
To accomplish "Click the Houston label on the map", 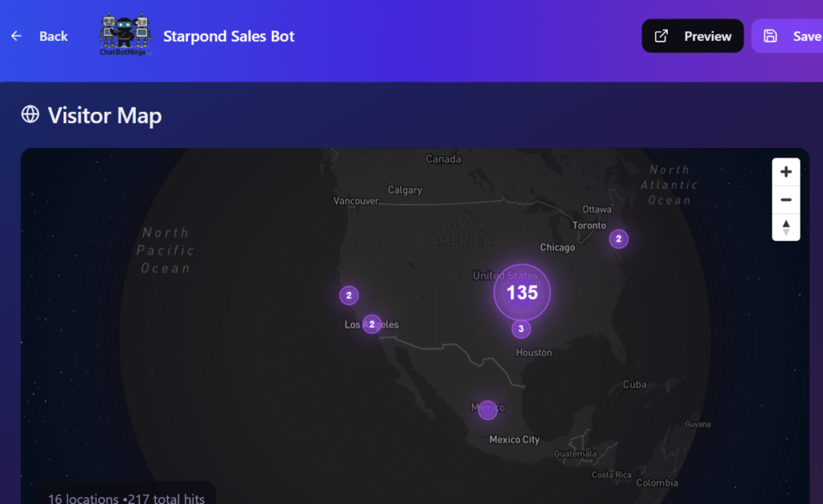I will pyautogui.click(x=534, y=352).
